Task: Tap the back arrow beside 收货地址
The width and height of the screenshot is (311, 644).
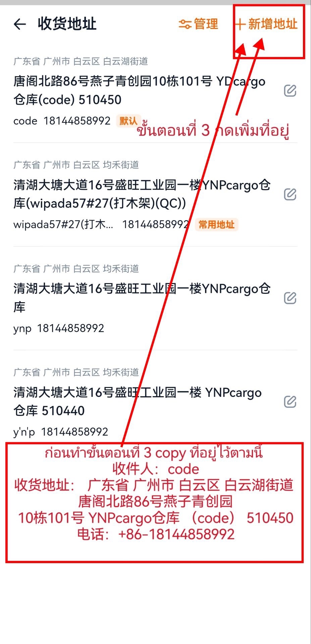Action: 20,24
